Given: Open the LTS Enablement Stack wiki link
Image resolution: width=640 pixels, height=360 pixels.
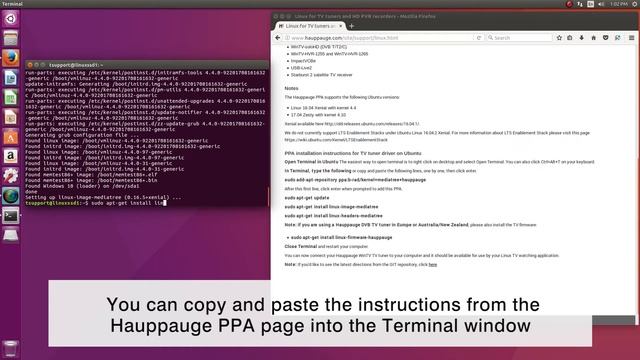Looking at the screenshot, I should (336, 140).
